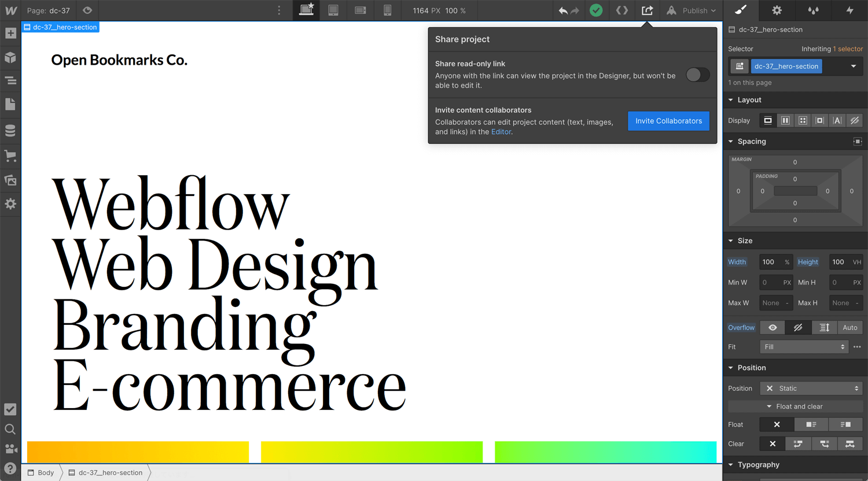Click the Invite Collaborators button
This screenshot has width=868, height=481.
pos(668,121)
